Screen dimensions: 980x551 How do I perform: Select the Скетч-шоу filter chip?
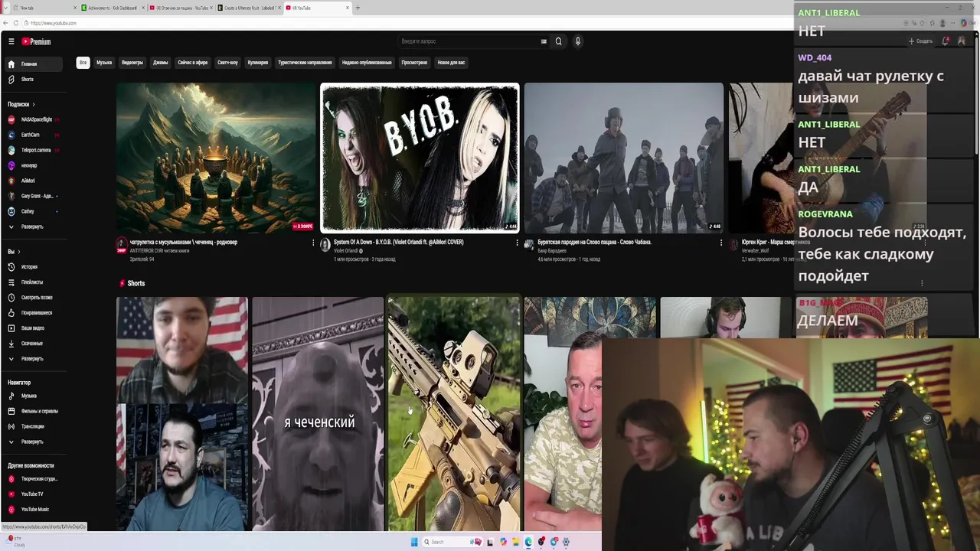(x=227, y=63)
